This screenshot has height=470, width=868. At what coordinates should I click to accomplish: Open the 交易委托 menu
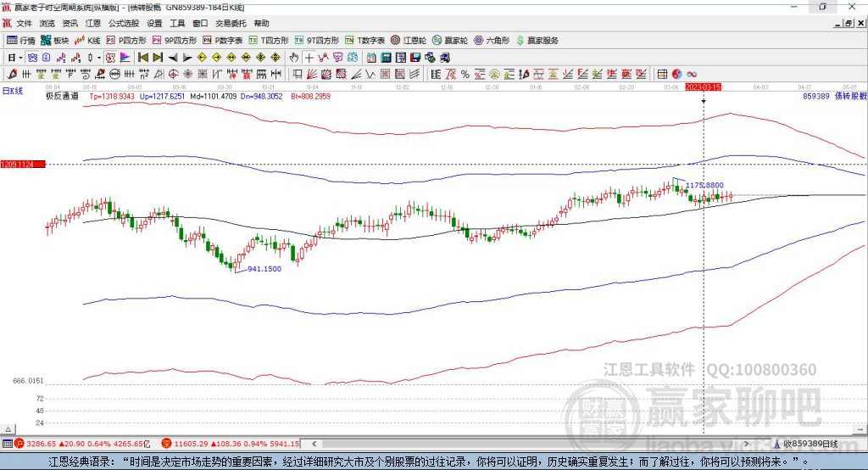point(231,23)
